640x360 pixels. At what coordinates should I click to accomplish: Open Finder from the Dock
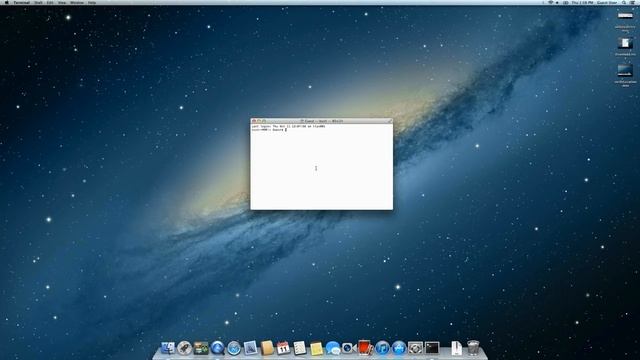tap(168, 348)
